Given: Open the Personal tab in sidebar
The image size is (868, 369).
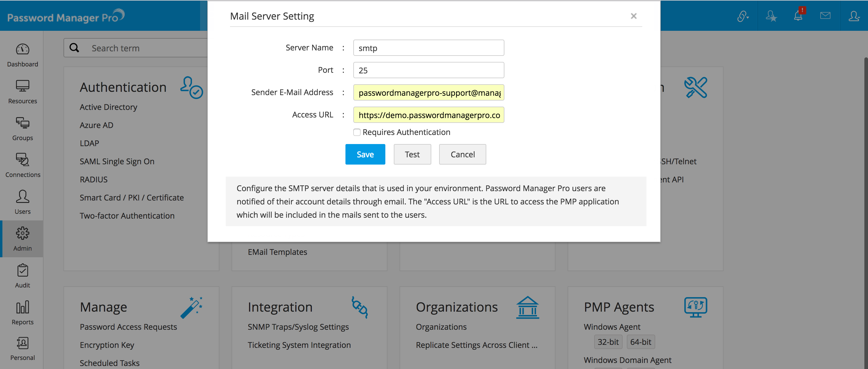Looking at the screenshot, I should click(x=22, y=349).
